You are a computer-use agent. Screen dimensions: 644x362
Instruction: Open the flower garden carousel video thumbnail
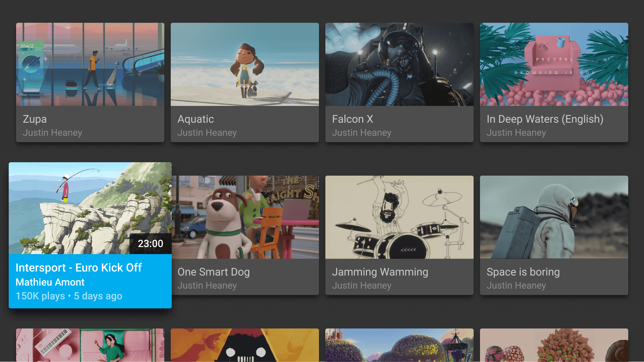coord(399,345)
